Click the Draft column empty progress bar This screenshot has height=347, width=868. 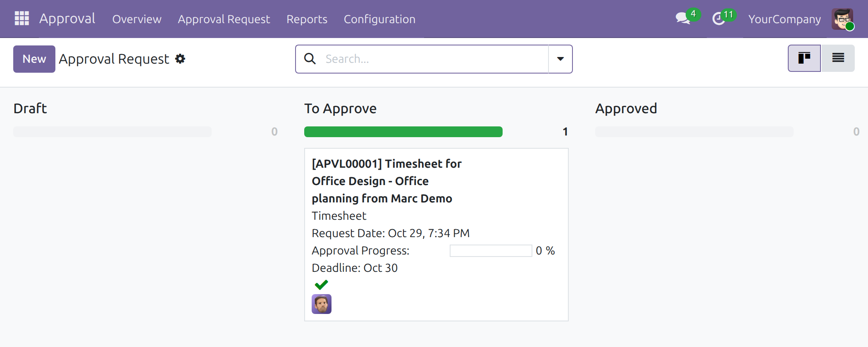112,132
